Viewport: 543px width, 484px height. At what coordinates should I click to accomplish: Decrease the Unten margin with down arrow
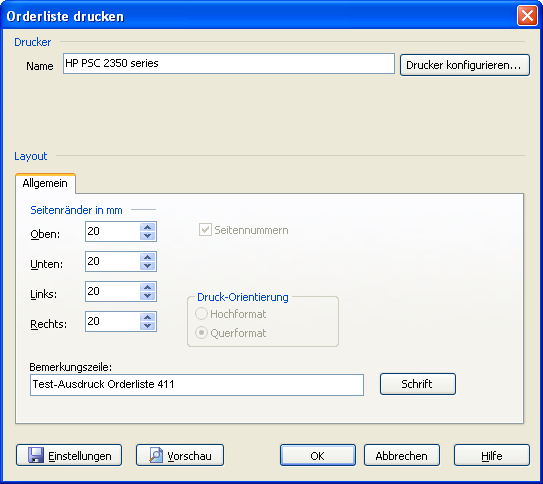[148, 266]
